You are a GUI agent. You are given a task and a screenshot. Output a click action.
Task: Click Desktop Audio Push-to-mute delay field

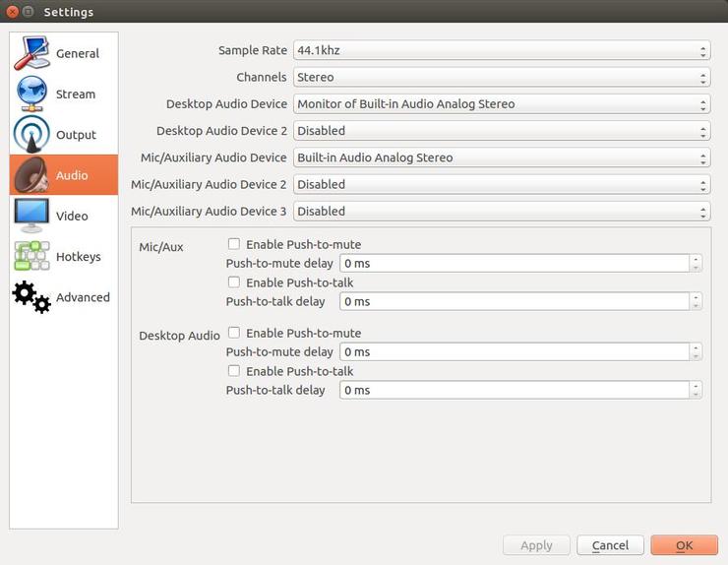(515, 352)
